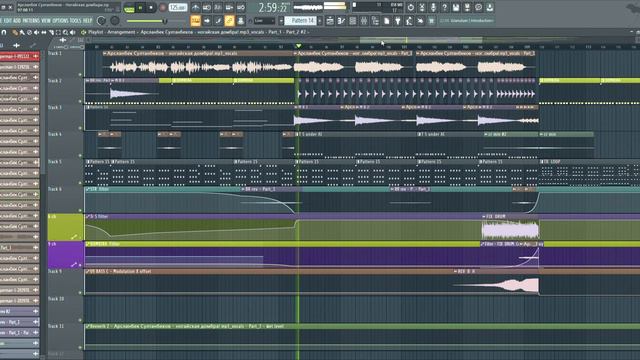Select the Zoom magnifier tool in playlist
Viewport: 640px width, 360px height.
pyautogui.click(x=65, y=32)
